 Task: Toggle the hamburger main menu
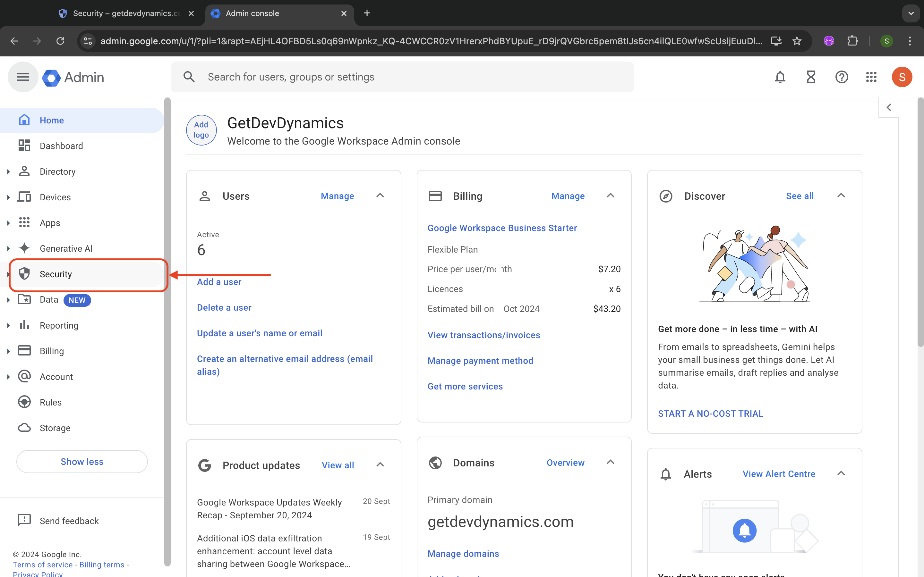click(23, 77)
